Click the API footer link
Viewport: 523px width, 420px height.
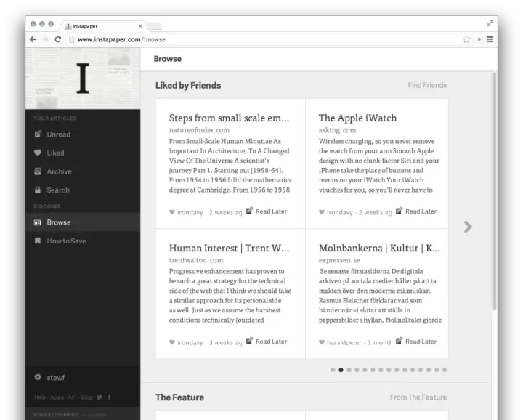[72, 397]
